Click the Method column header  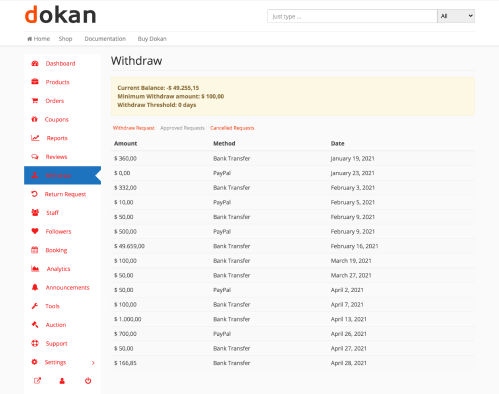tap(224, 143)
